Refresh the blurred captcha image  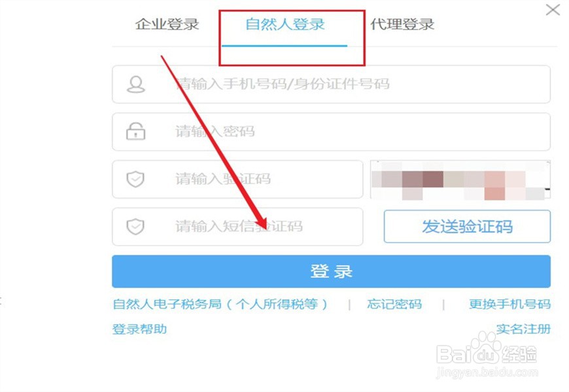click(460, 180)
